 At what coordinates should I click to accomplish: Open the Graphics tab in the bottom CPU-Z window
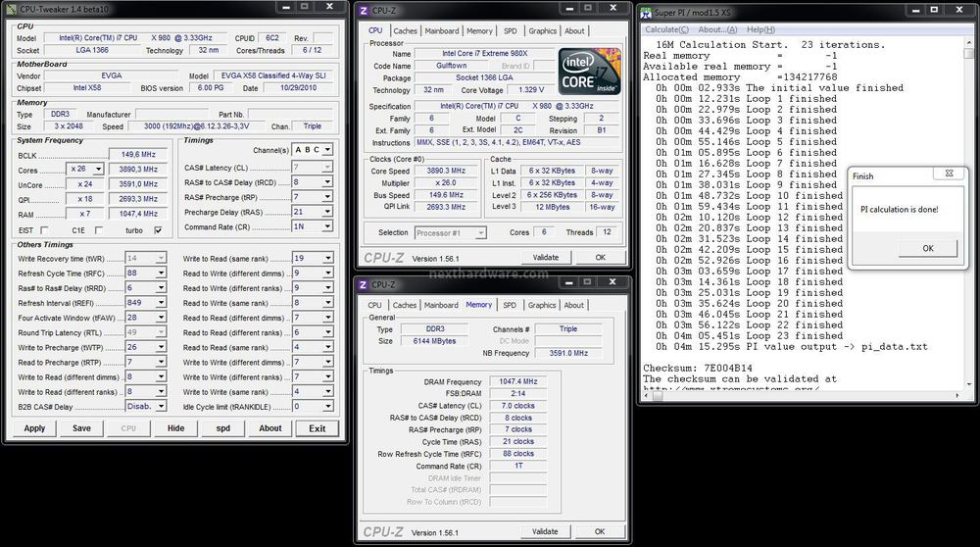click(x=541, y=305)
